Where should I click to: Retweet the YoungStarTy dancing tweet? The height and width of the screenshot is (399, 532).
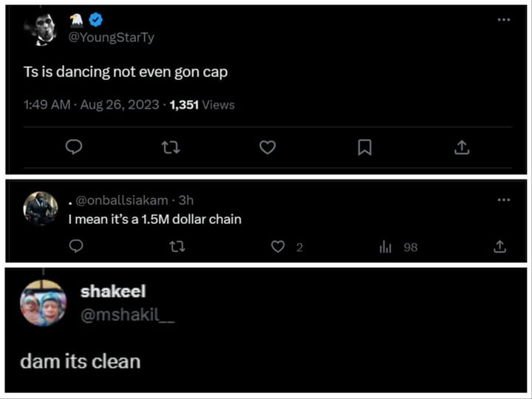pyautogui.click(x=170, y=148)
